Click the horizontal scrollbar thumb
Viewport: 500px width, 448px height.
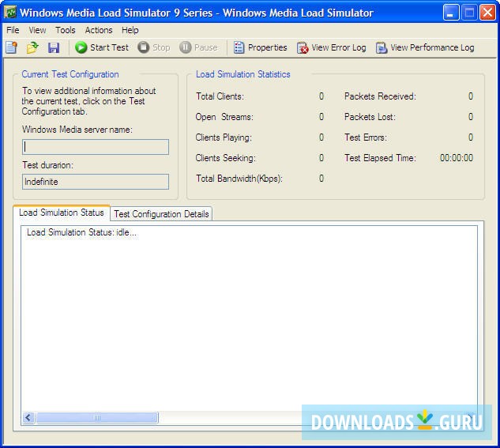click(x=97, y=417)
